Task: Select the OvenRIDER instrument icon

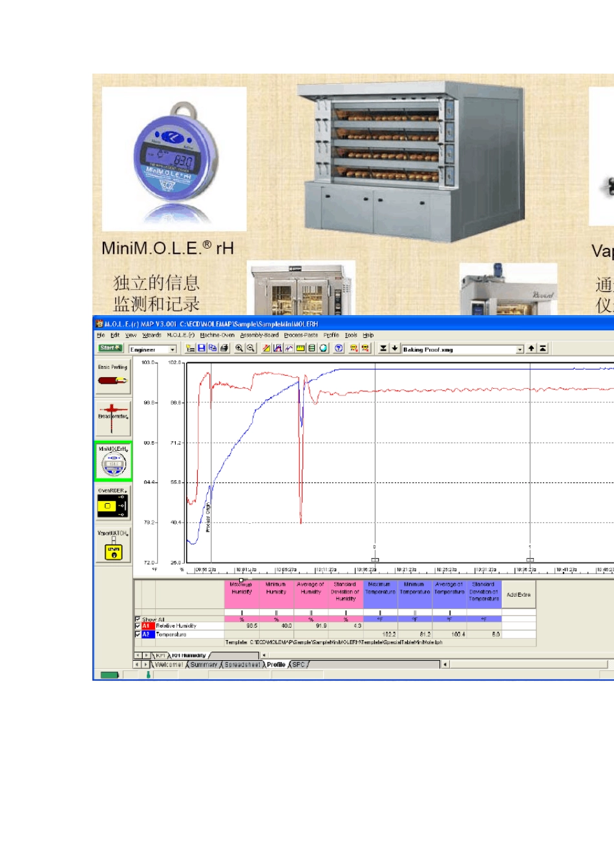Action: [x=113, y=506]
